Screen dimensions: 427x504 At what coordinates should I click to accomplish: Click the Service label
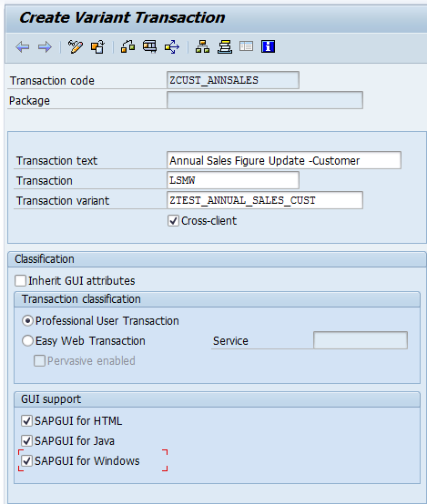(230, 341)
